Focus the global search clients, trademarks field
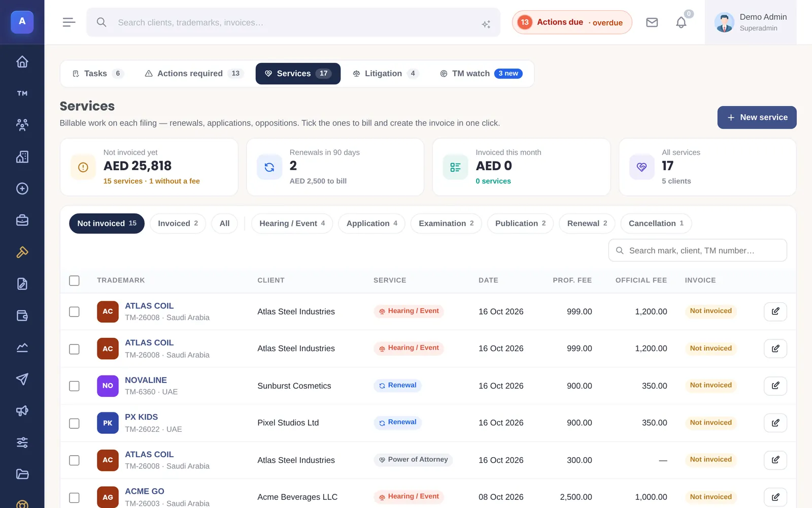The image size is (812, 508). (x=293, y=22)
